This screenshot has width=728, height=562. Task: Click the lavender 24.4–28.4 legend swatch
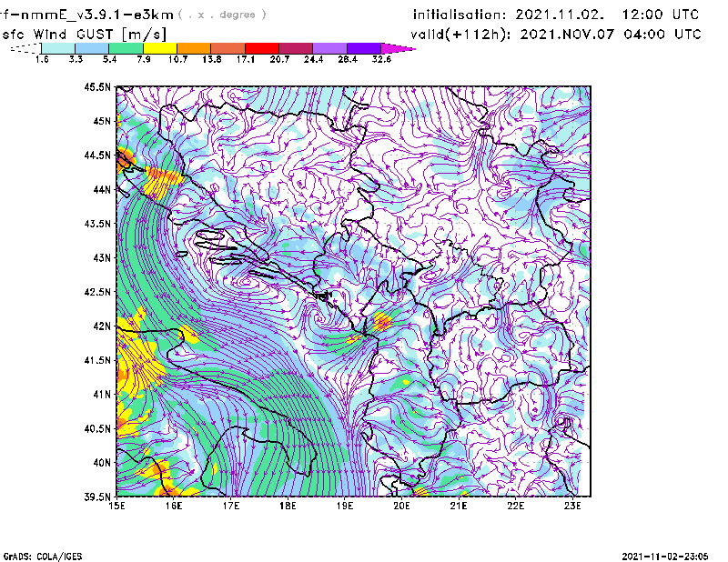(329, 48)
